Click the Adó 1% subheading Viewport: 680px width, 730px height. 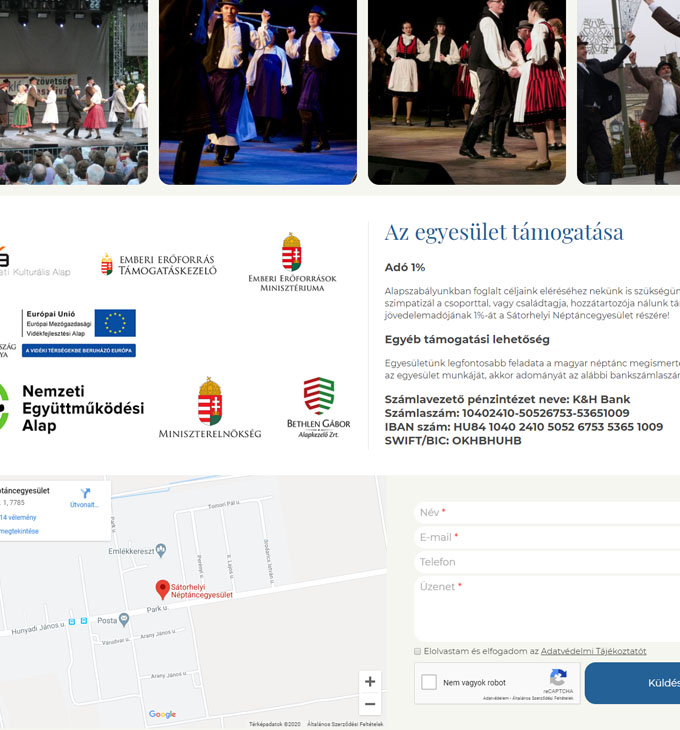point(404,268)
